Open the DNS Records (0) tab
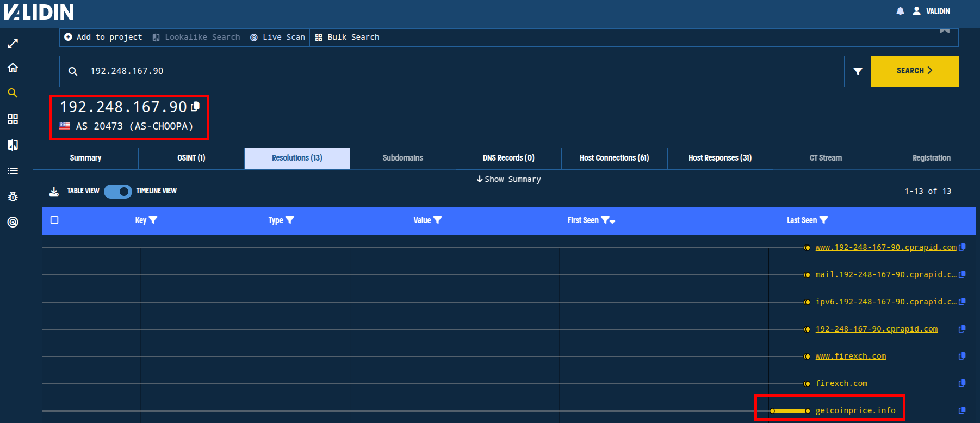This screenshot has height=423, width=980. [508, 158]
